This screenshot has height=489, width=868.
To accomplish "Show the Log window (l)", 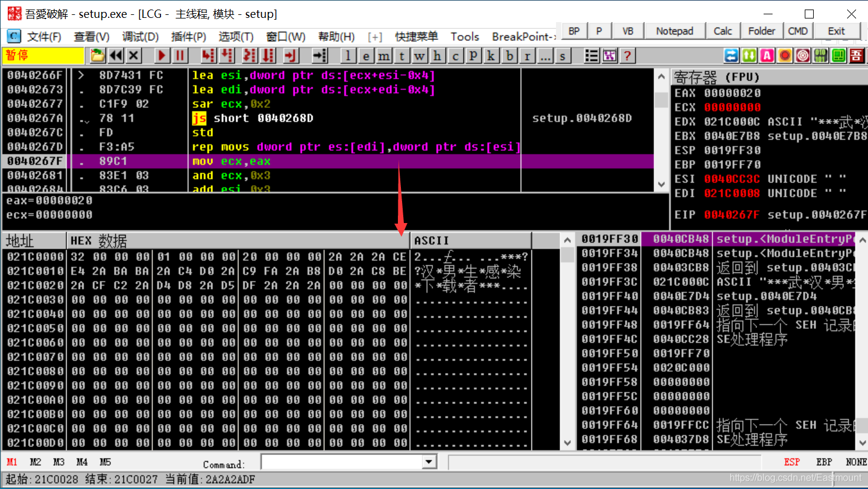I will [x=348, y=56].
